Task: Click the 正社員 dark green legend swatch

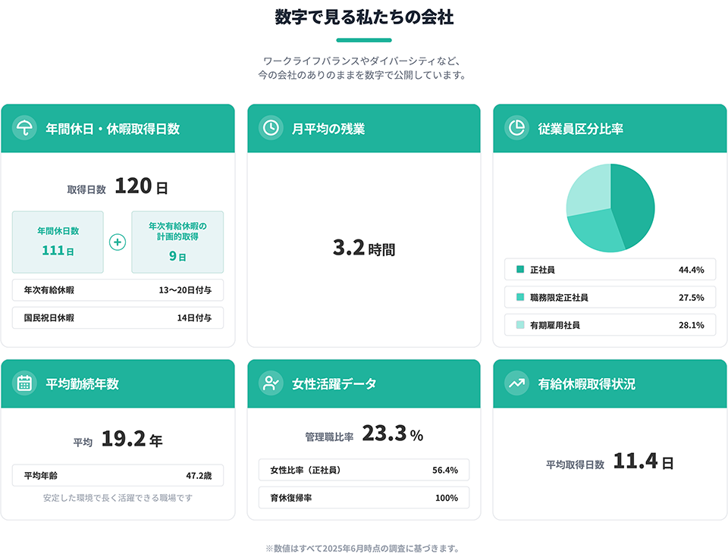Action: coord(520,270)
